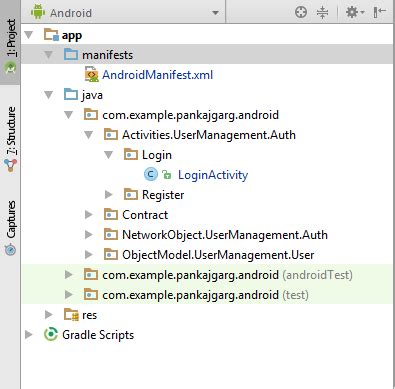Screen dimensions: 395x389
Task: Click the res folder icon
Action: (71, 315)
